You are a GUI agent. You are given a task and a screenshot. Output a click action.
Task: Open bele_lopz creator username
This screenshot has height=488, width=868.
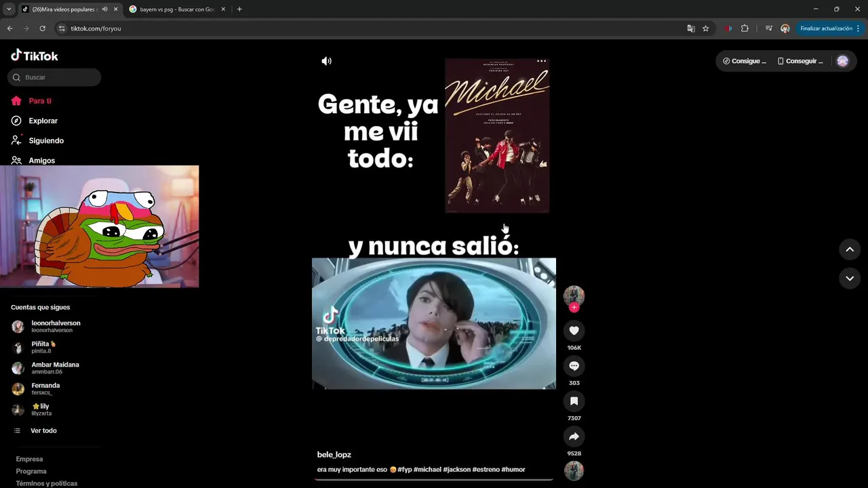point(334,455)
